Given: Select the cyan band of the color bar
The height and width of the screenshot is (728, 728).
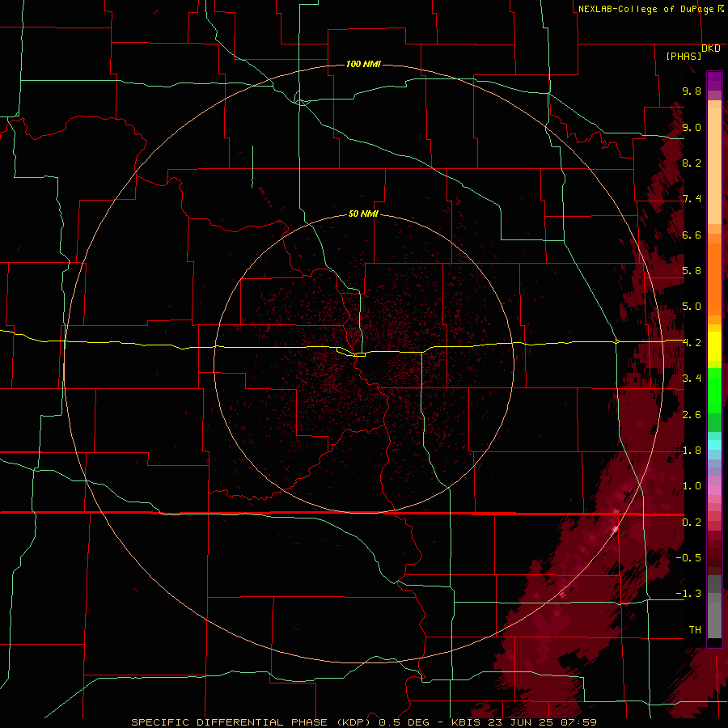Looking at the screenshot, I should click(714, 445).
